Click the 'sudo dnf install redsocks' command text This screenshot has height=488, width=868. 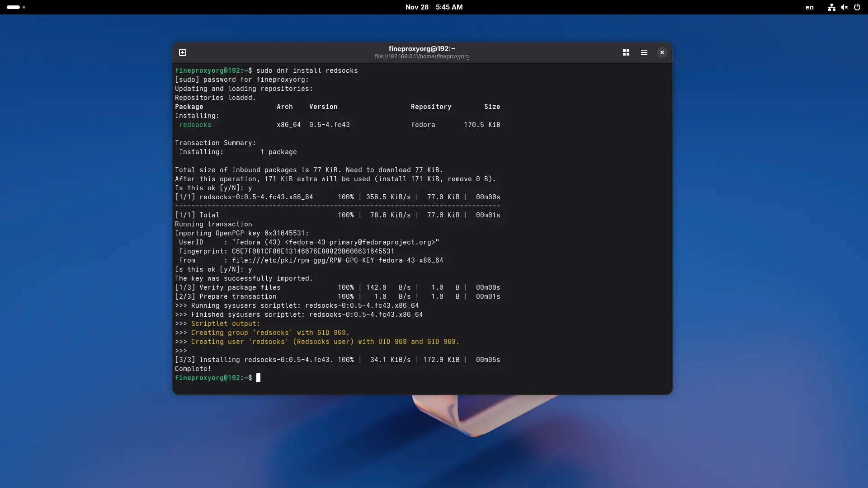tap(307, 70)
